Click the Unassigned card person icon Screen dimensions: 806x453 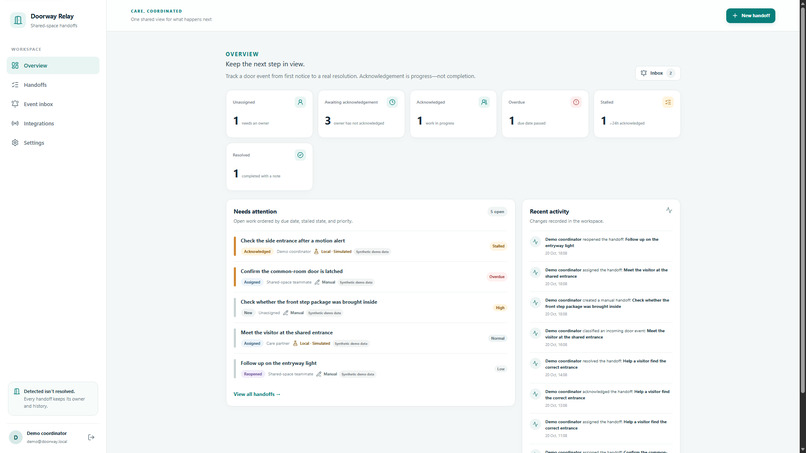click(x=300, y=102)
